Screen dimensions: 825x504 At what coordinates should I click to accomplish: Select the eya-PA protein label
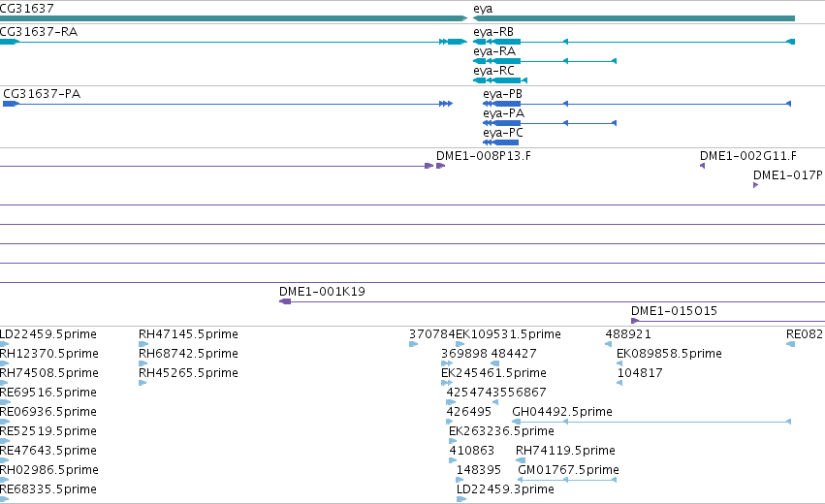503,113
